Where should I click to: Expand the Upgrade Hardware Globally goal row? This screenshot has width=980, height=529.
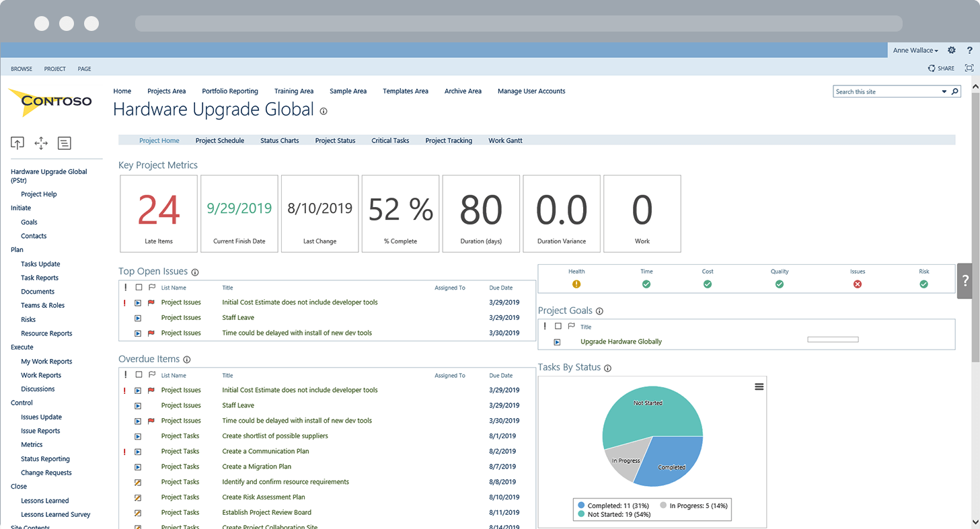coord(557,341)
